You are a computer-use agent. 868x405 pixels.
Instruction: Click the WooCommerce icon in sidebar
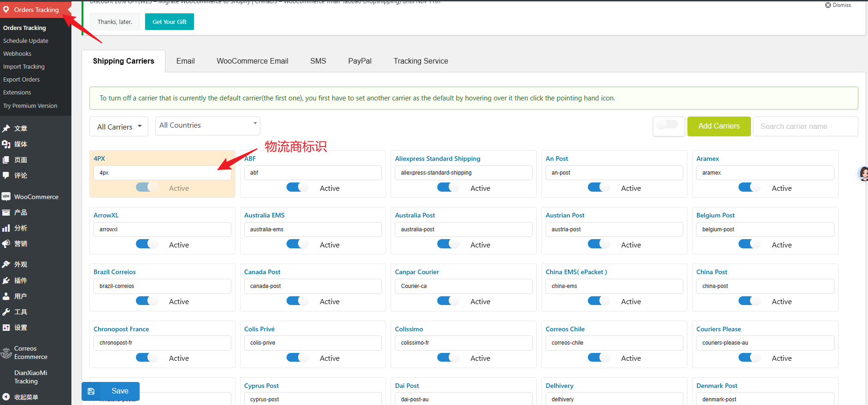coord(6,197)
